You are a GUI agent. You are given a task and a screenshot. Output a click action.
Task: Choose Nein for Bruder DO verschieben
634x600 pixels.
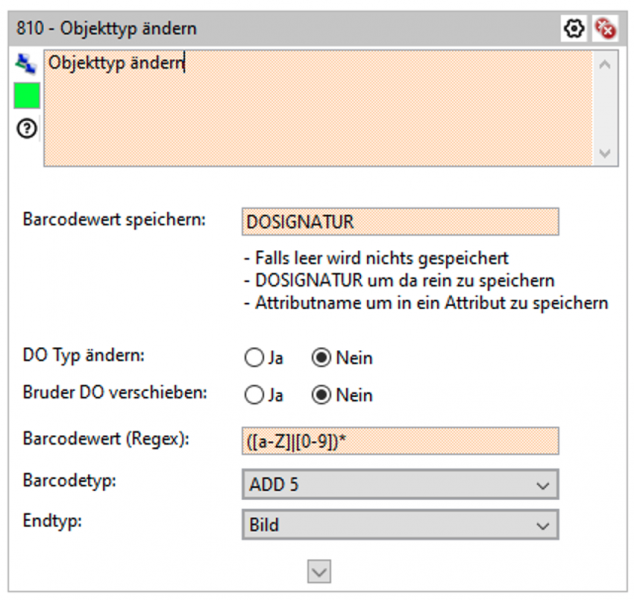point(321,395)
